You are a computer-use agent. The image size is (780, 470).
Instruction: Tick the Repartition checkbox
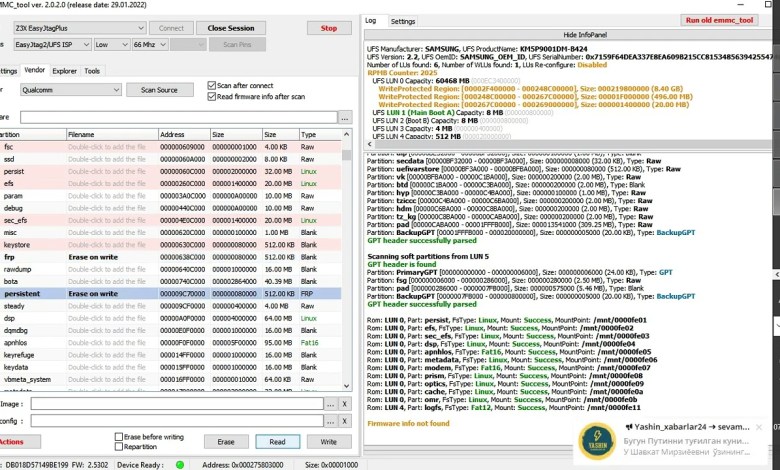coord(119,446)
